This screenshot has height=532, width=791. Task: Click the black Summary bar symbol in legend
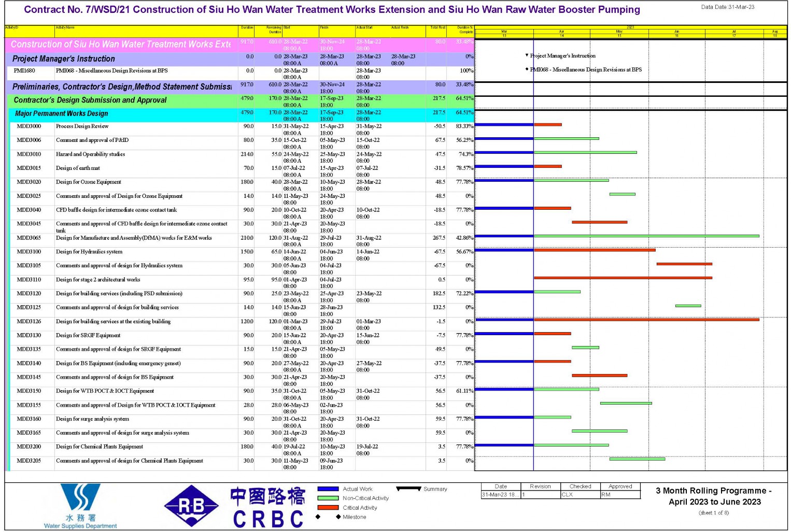tap(408, 488)
